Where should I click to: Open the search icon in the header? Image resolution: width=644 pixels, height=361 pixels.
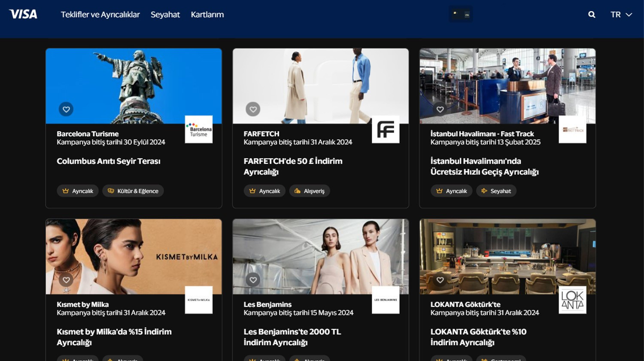pos(592,15)
